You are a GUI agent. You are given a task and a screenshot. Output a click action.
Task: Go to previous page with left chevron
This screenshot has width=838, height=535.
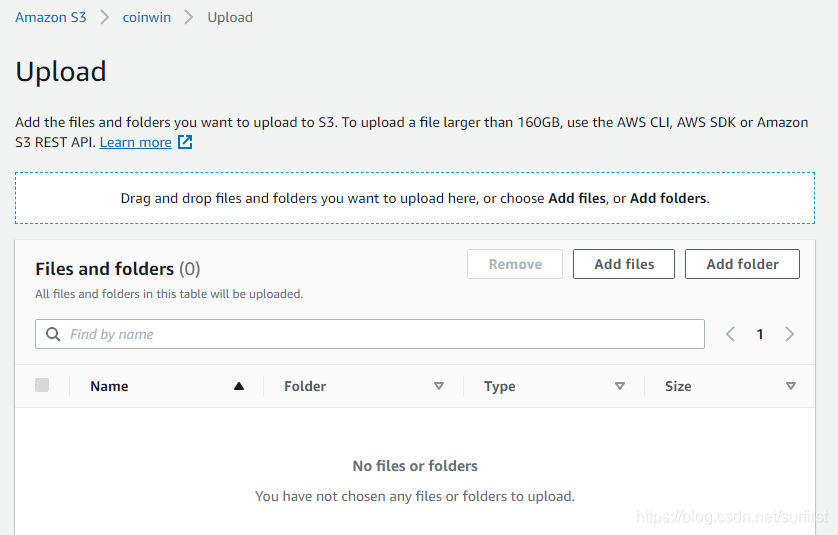coord(730,334)
